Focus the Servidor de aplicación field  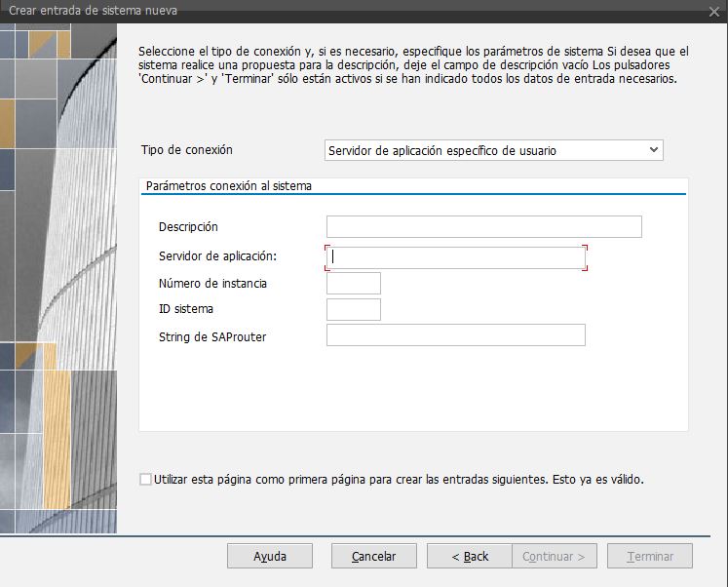click(455, 257)
